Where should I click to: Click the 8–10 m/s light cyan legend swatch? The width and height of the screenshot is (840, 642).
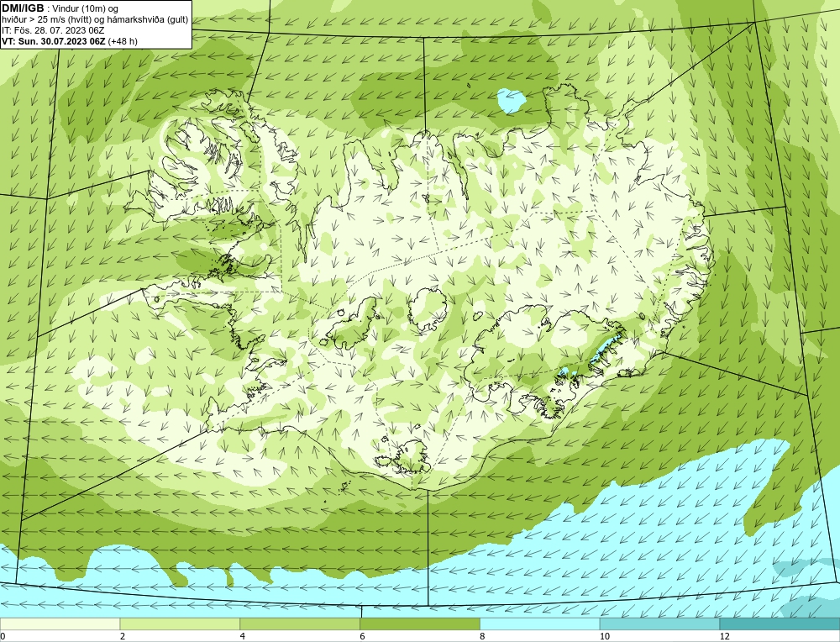pos(540,624)
